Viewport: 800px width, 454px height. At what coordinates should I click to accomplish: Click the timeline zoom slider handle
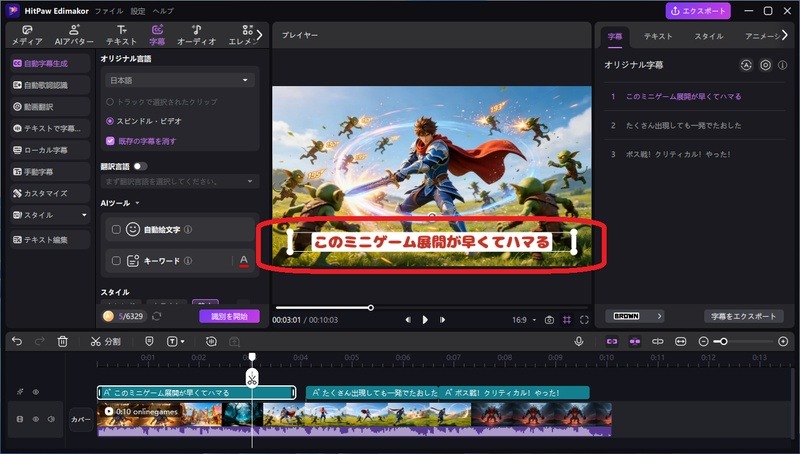tap(723, 341)
